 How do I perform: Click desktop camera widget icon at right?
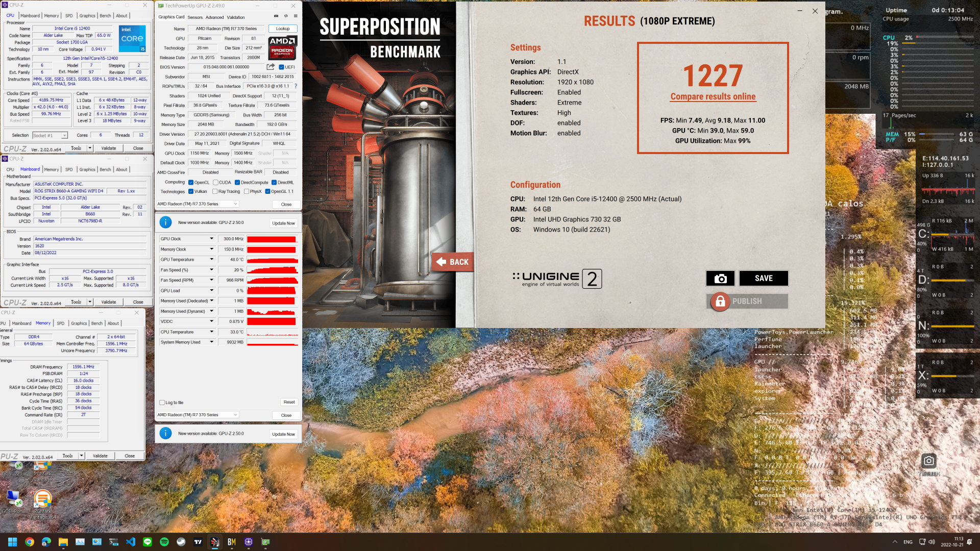(929, 461)
